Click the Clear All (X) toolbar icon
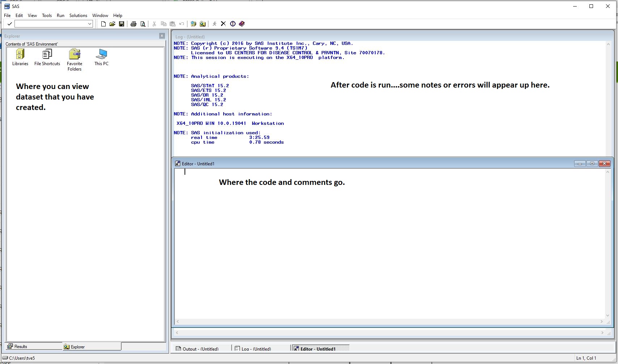This screenshot has width=618, height=364. tap(223, 24)
